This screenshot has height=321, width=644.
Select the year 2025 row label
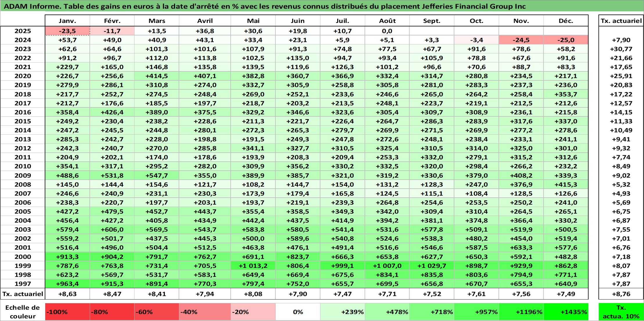coord(23,31)
